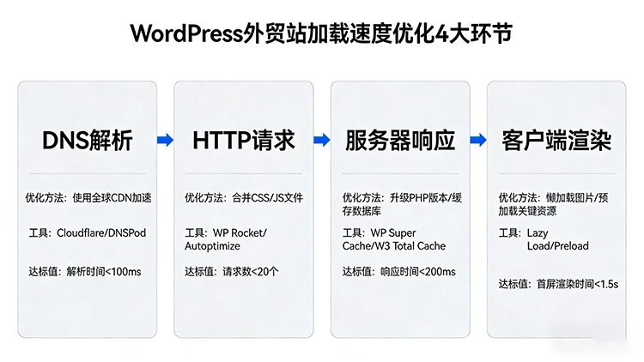
Task: Select the 服务器响应 heading
Action: (x=400, y=140)
